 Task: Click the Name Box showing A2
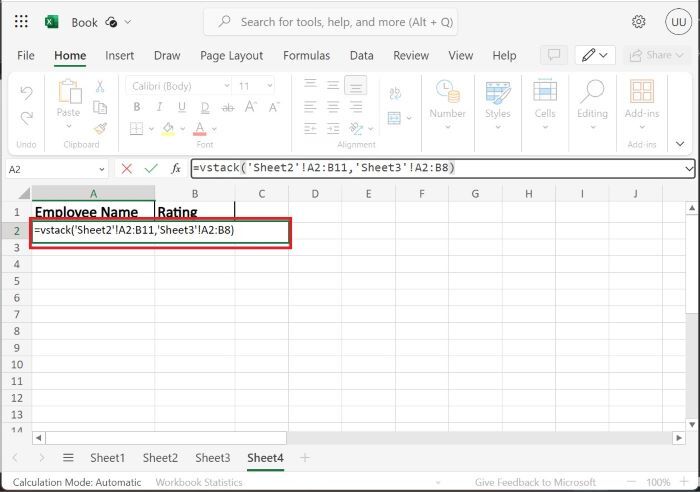click(56, 169)
